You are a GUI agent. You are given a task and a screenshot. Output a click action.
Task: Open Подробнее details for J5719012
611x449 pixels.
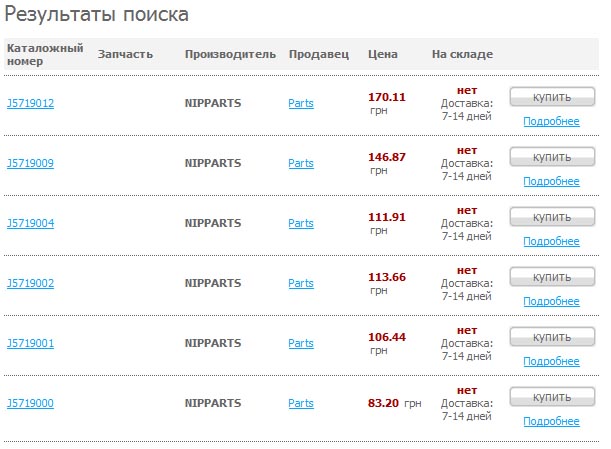[551, 122]
